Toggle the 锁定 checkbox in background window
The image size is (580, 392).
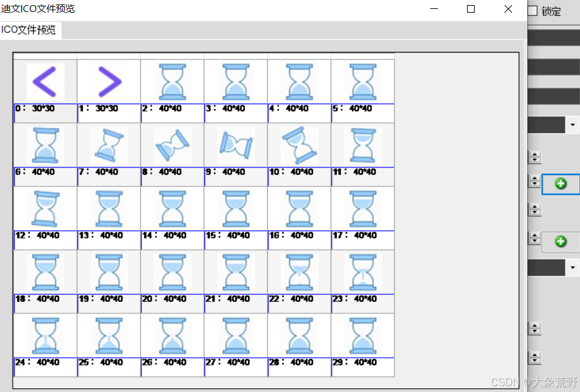532,11
